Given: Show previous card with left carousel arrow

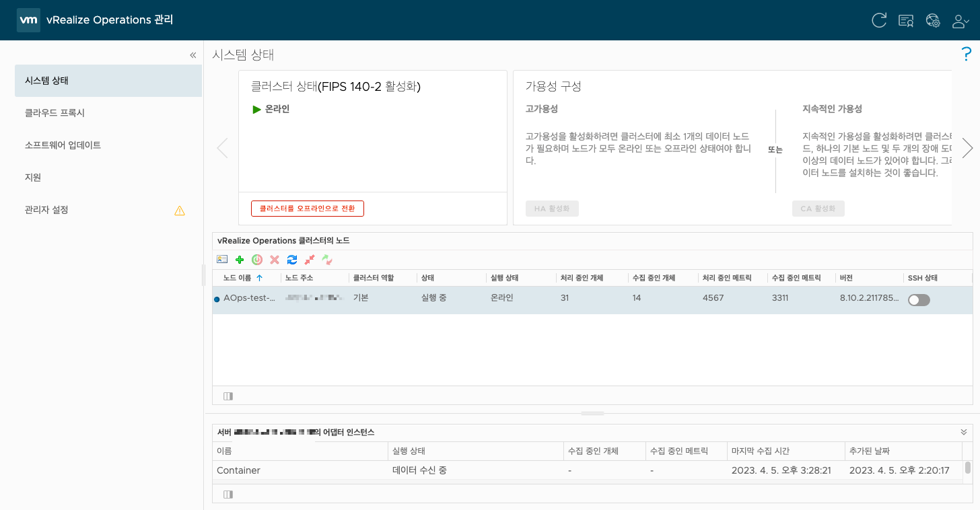Looking at the screenshot, I should pos(222,148).
